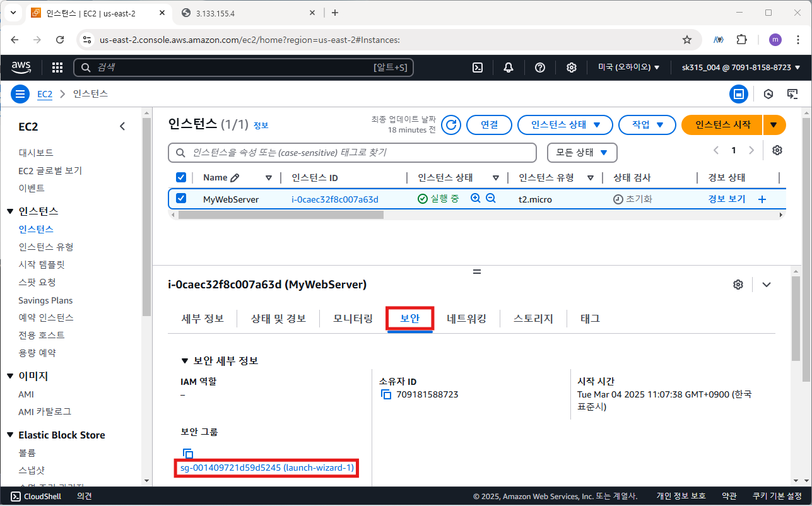Image resolution: width=812 pixels, height=506 pixels.
Task: Collapse the instance detail panel chevron
Action: [x=767, y=285]
